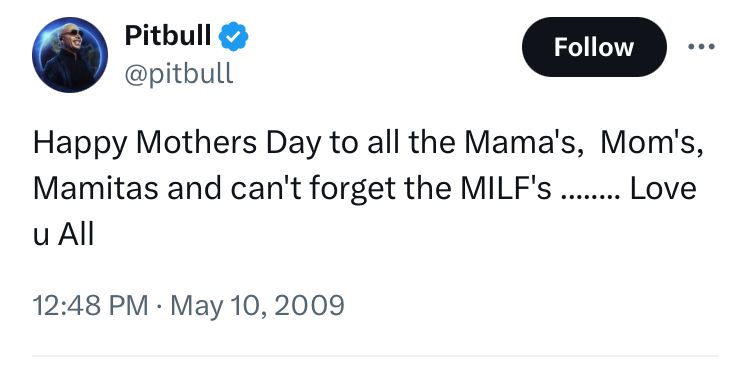The image size is (750, 368).
Task: Click the Pitbull display name
Action: (x=167, y=35)
